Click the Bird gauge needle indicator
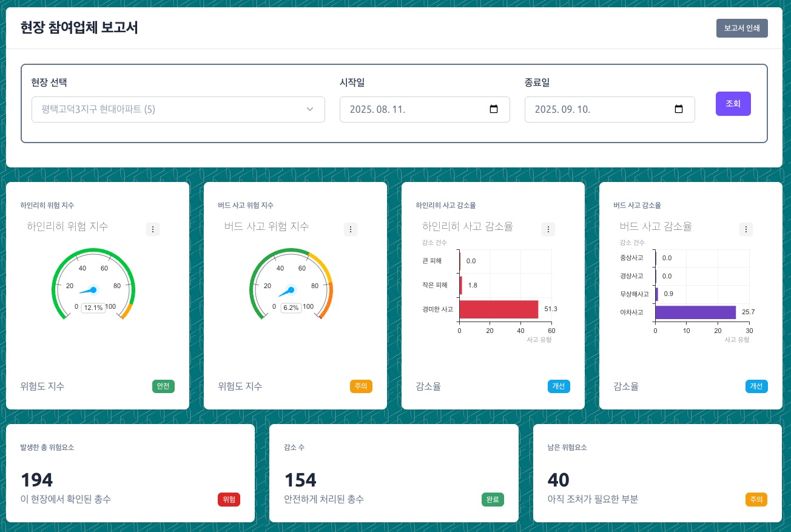This screenshot has height=532, width=791. pos(289,291)
